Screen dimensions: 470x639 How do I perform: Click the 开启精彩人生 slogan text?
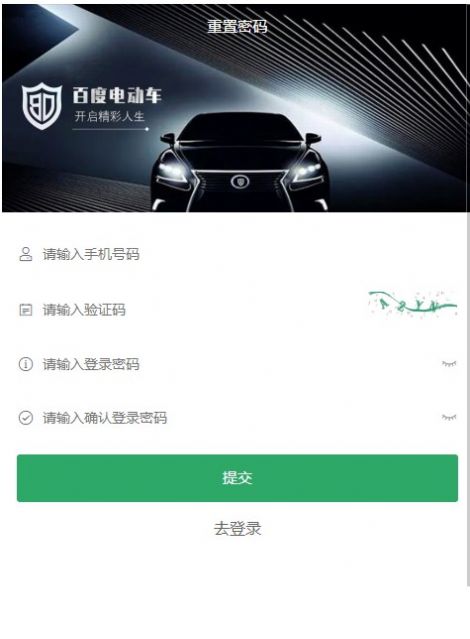(x=109, y=117)
